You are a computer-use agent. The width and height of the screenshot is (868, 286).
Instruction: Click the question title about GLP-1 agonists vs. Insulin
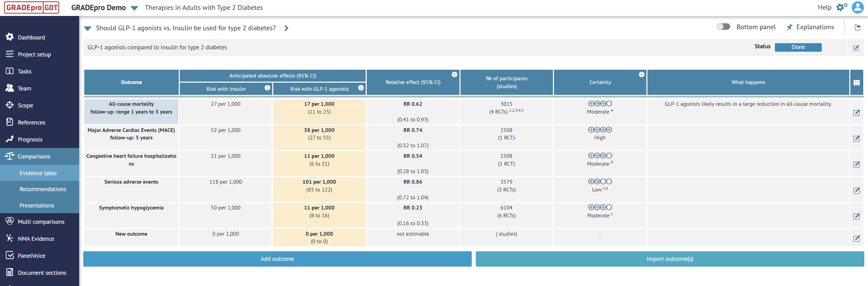pyautogui.click(x=186, y=28)
